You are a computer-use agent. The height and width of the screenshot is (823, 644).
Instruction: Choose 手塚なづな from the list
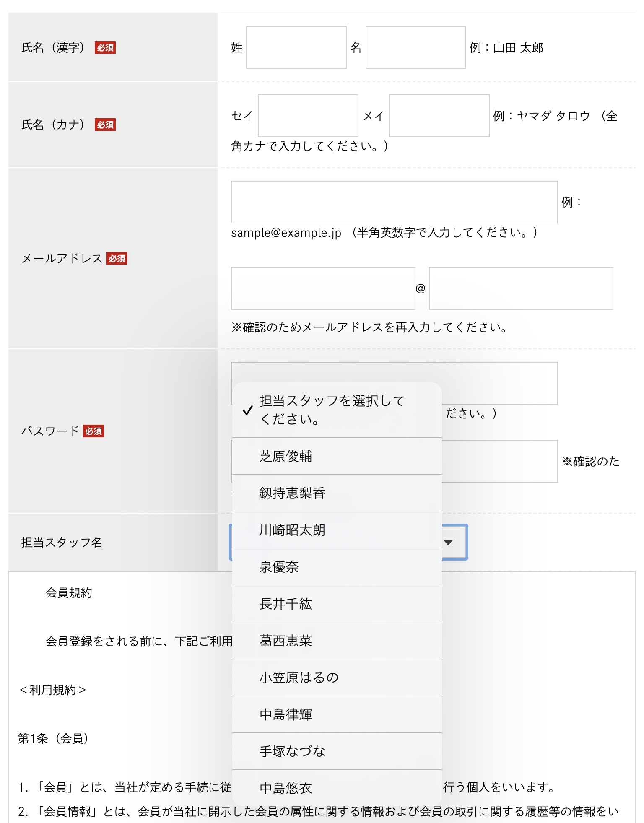click(337, 751)
